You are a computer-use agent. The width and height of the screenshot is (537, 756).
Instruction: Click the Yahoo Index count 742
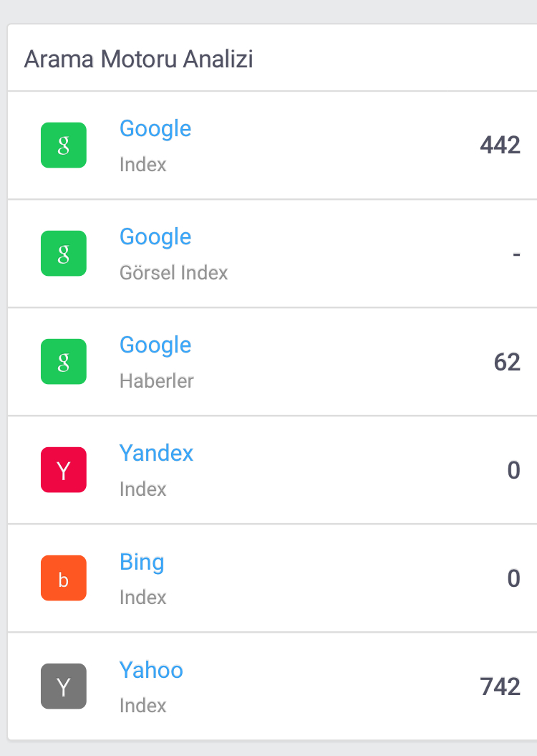click(x=500, y=686)
